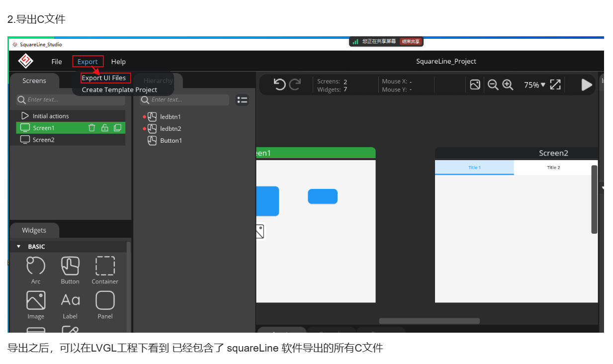
Task: Select Initial actions row
Action: [x=71, y=116]
